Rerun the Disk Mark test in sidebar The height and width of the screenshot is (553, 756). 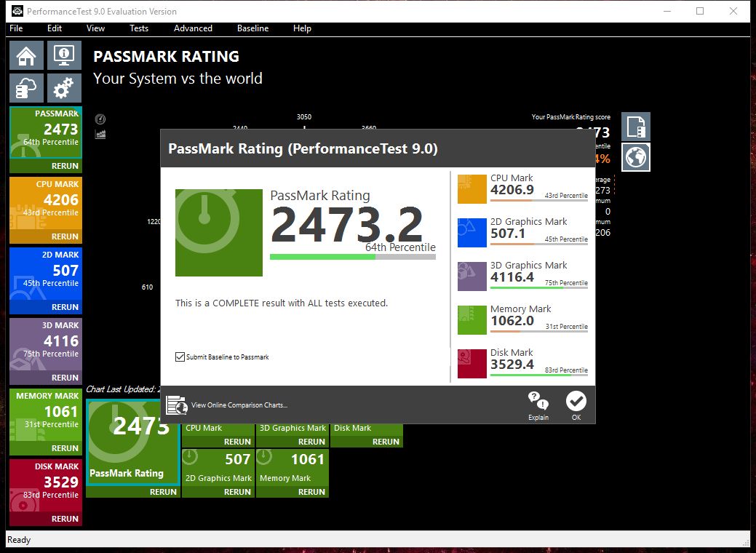coord(46,519)
